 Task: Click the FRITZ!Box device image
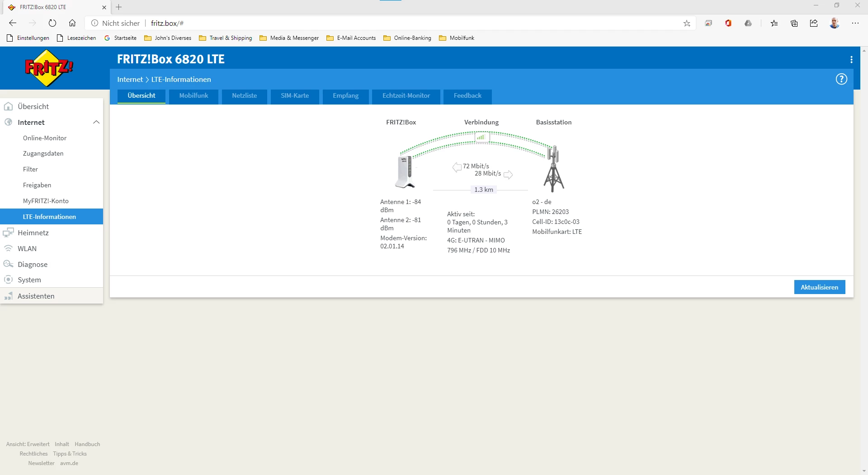coord(405,171)
